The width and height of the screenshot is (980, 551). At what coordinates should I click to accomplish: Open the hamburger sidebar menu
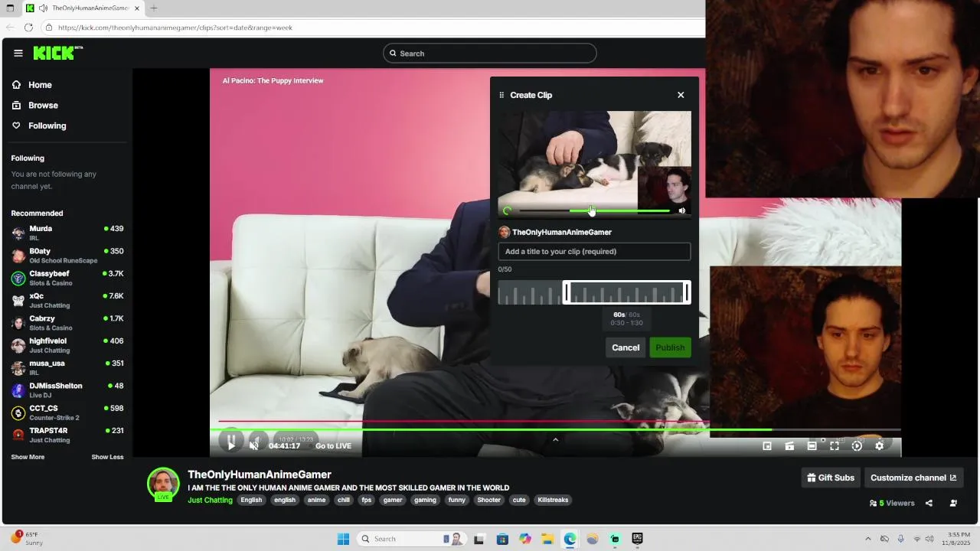[18, 53]
